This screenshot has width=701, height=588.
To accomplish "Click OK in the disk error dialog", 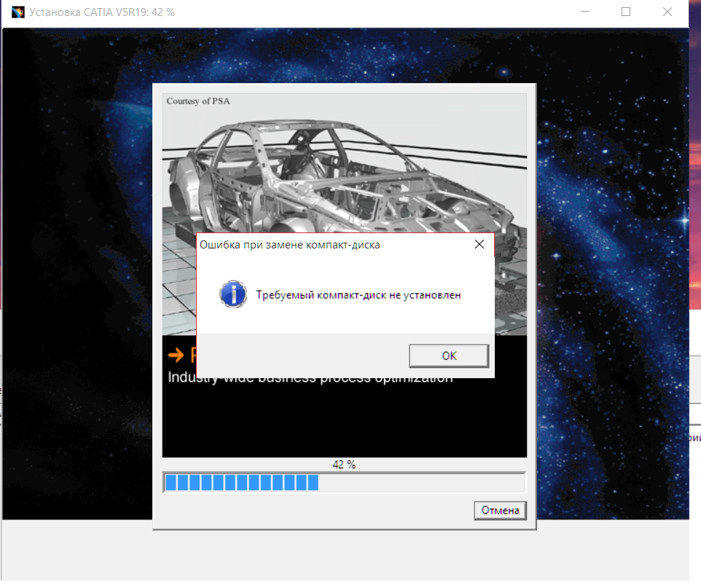I will pos(449,356).
